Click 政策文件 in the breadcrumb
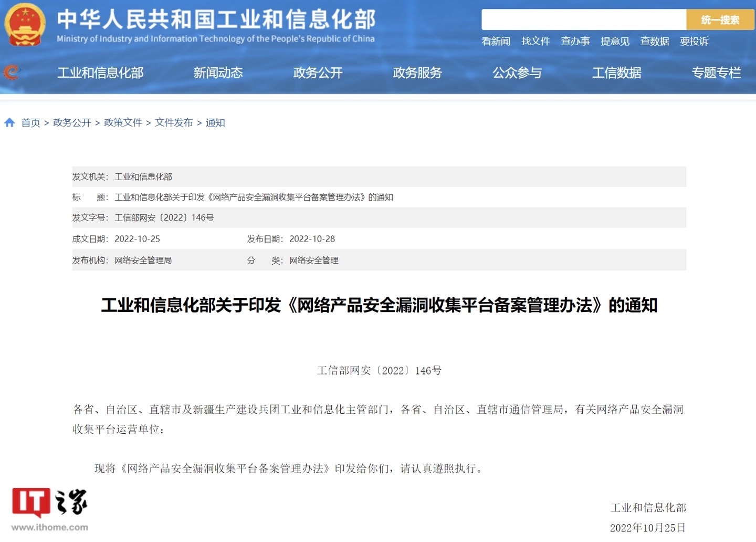The image size is (756, 542). [x=123, y=123]
